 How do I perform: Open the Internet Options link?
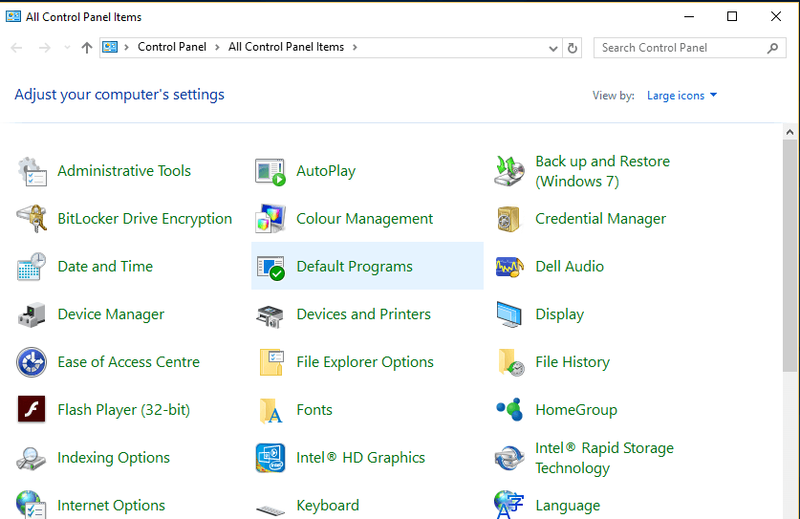(x=111, y=505)
